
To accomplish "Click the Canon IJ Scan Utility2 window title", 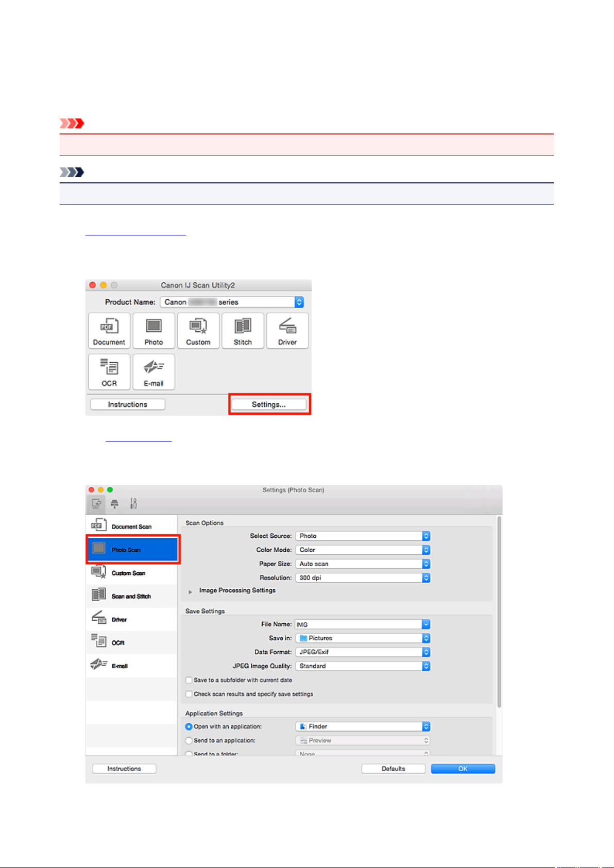I will 198,285.
